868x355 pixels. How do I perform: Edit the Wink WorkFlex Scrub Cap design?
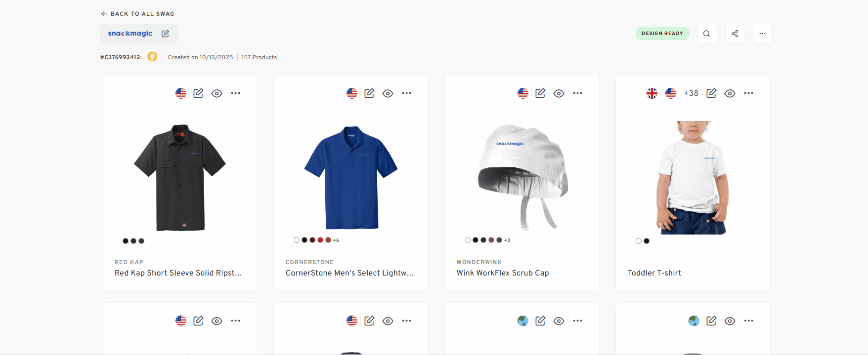point(540,93)
